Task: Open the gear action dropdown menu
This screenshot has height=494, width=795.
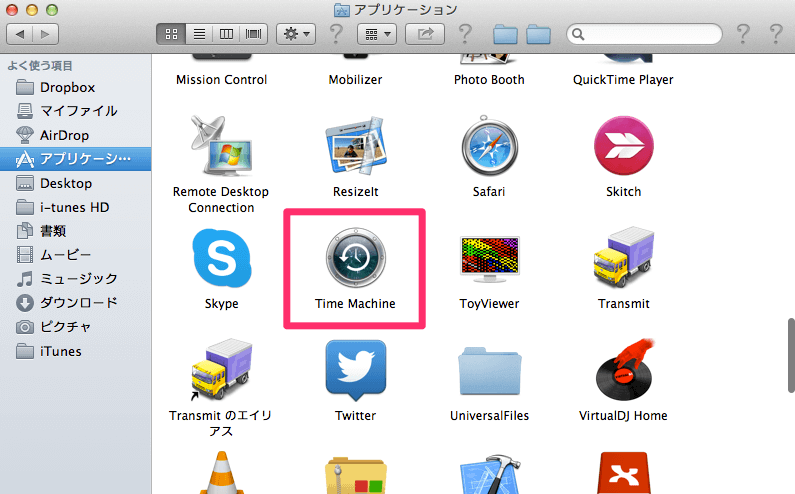Action: 296,34
